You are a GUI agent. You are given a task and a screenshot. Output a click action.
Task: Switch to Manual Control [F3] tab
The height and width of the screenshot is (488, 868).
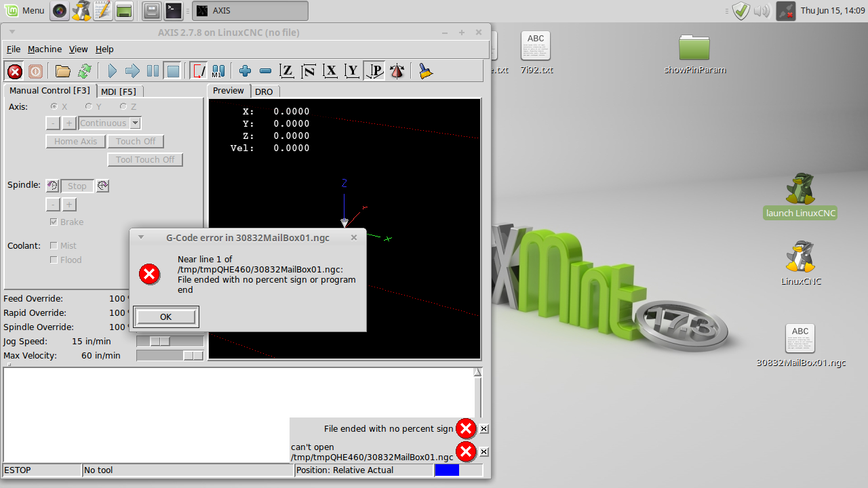(x=50, y=90)
